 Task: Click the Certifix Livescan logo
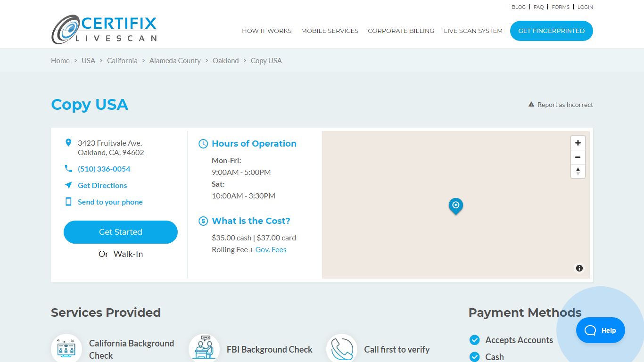(x=104, y=29)
